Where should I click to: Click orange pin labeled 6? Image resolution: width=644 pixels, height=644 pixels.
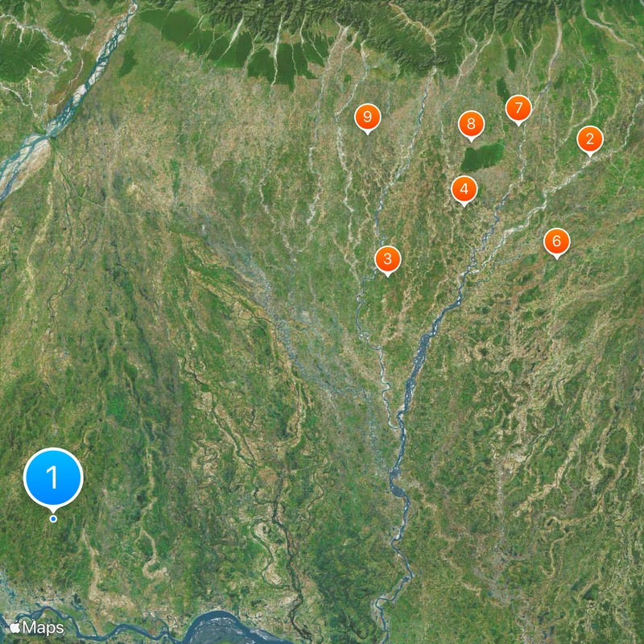[556, 242]
